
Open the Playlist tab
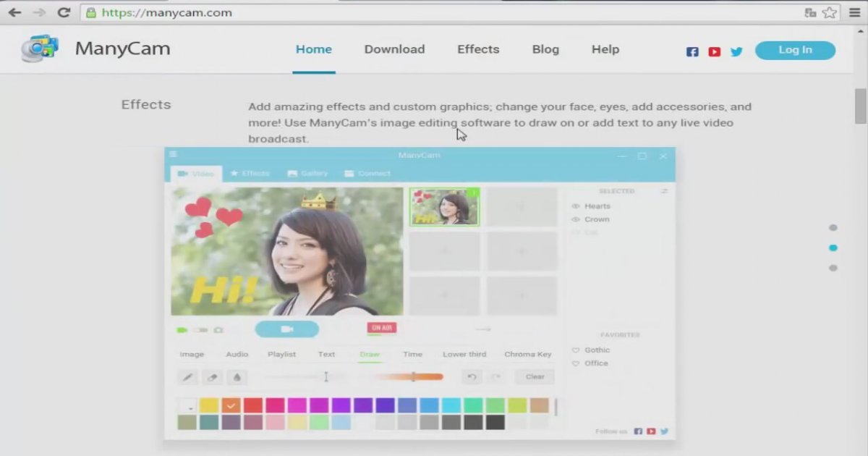click(282, 355)
